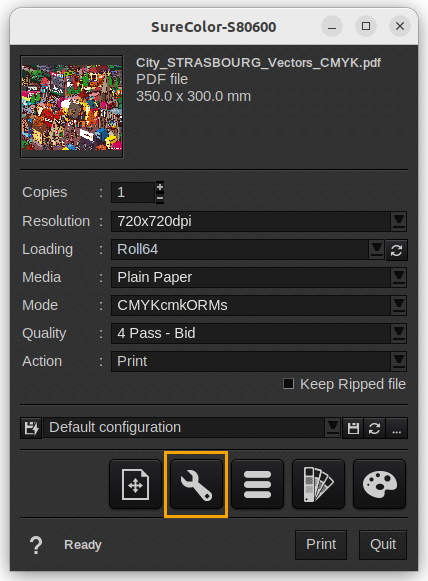The width and height of the screenshot is (428, 581).
Task: Click the Strasbourg PDF preview thumbnail
Action: [x=72, y=107]
